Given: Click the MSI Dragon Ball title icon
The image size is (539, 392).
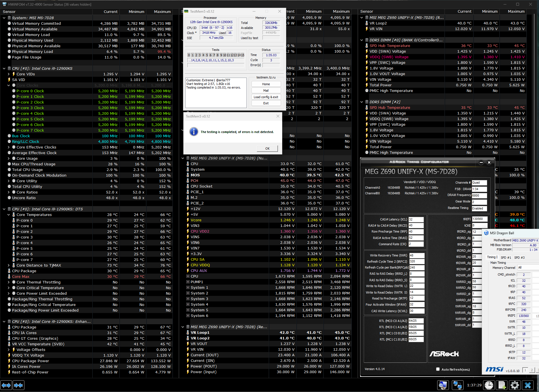Looking at the screenshot, I should pos(486,233).
